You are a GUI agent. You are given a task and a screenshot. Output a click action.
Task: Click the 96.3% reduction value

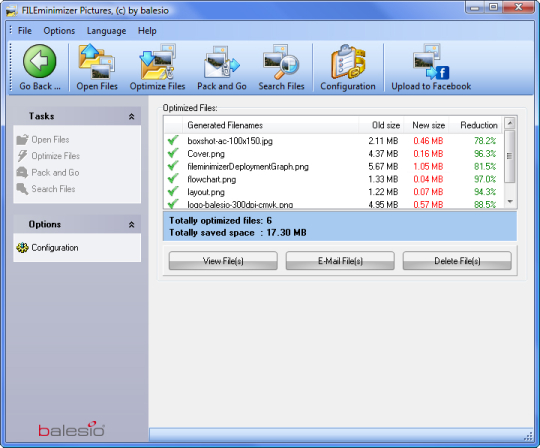485,154
